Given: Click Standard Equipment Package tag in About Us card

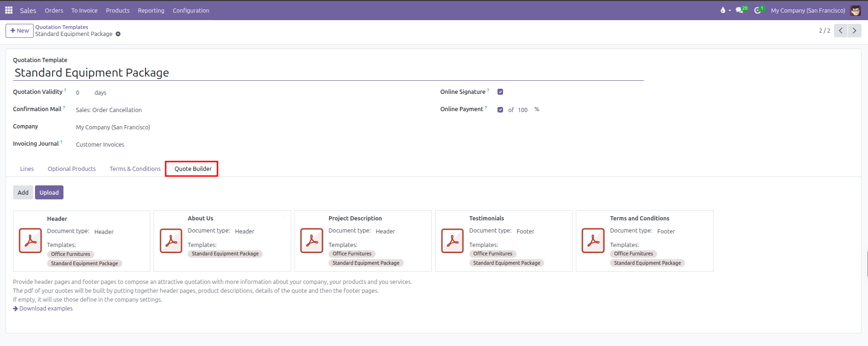Looking at the screenshot, I should coord(225,254).
